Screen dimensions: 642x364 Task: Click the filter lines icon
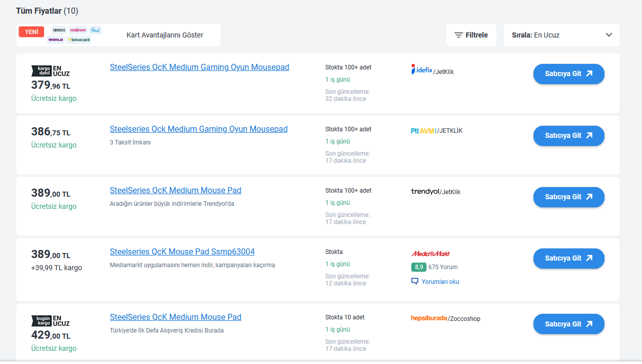tap(458, 35)
